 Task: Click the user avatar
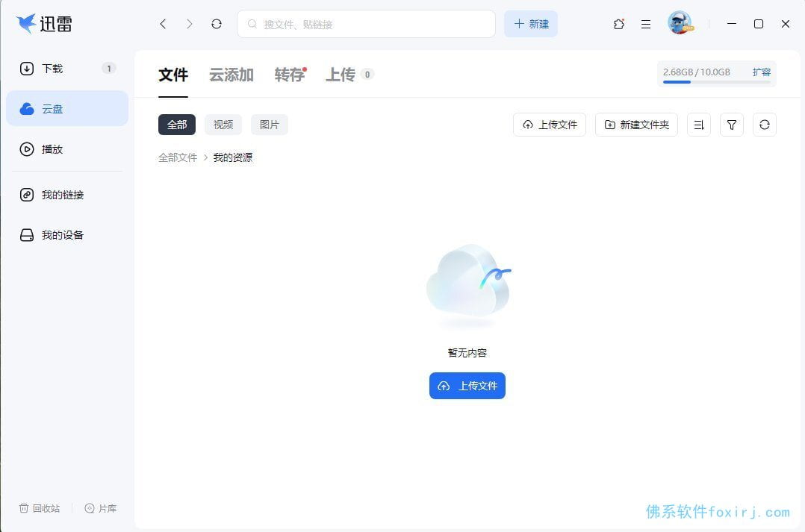pyautogui.click(x=680, y=23)
